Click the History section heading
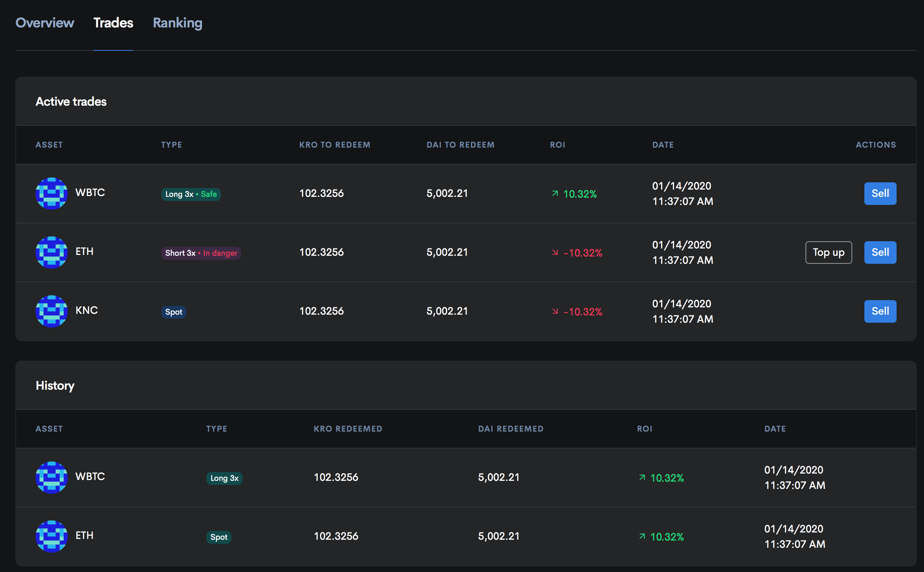Image resolution: width=924 pixels, height=572 pixels. point(55,386)
